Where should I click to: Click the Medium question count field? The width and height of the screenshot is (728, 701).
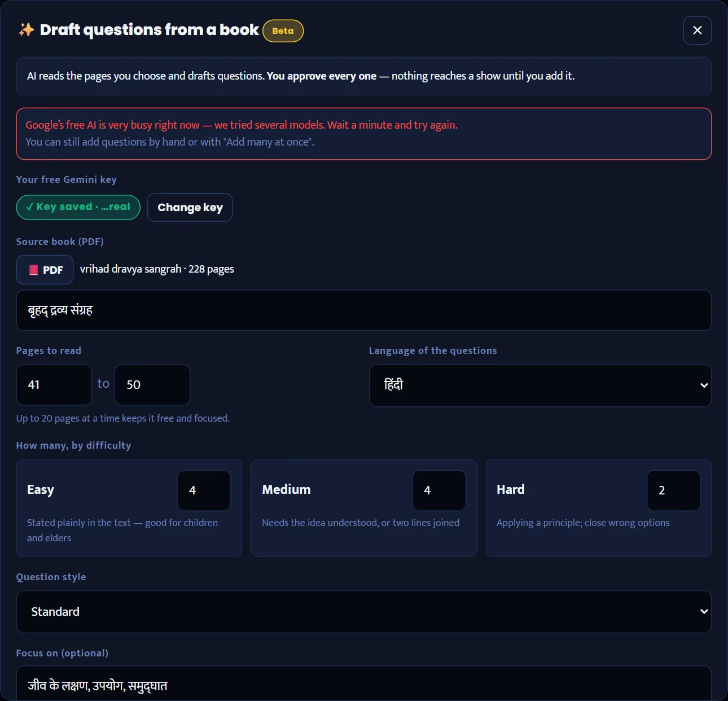pos(439,490)
